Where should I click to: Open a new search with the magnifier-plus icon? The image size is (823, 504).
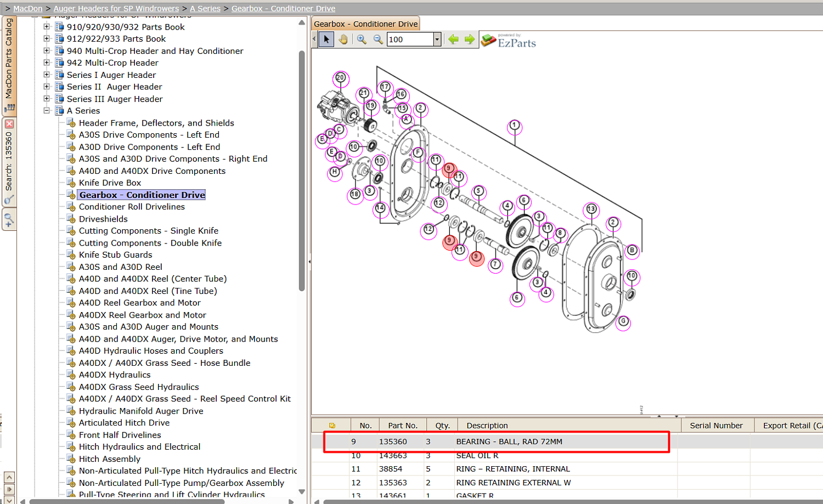[9, 220]
